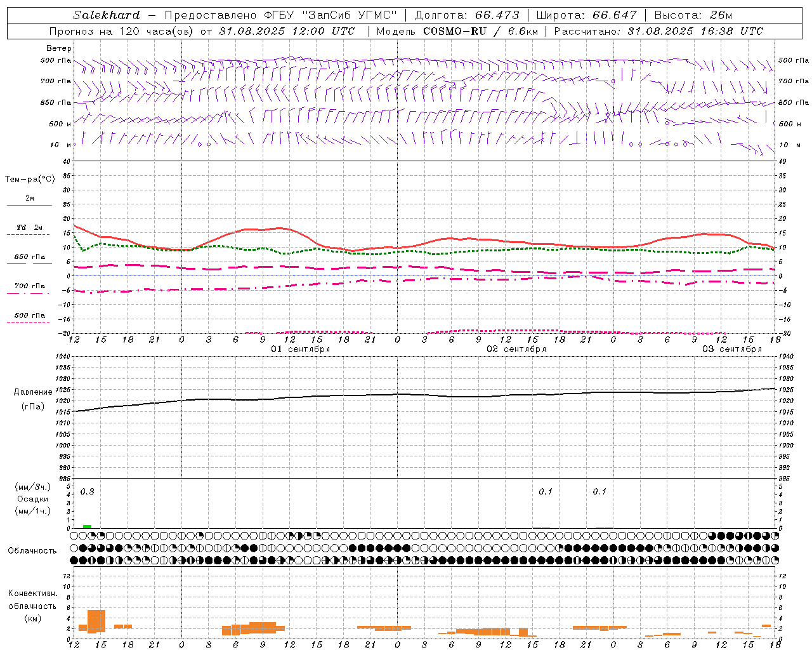
Task: Click the 850 гПа entry in temperature legend
Action: (x=30, y=256)
